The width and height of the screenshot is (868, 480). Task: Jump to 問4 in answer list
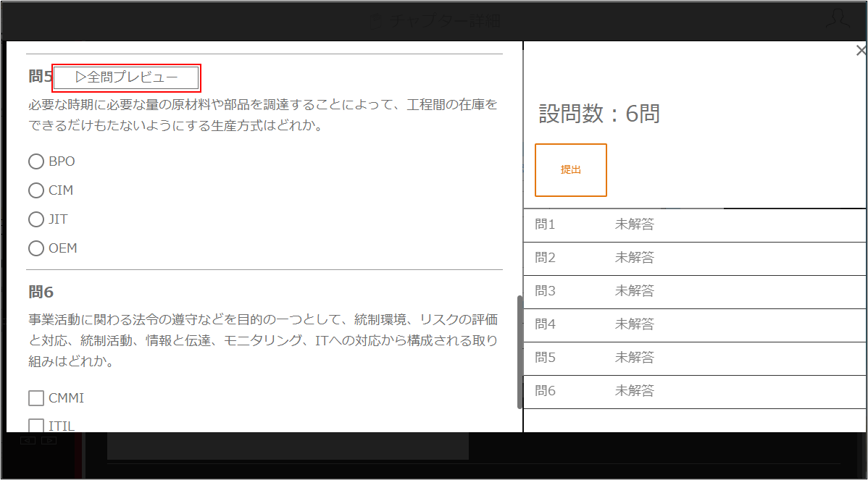696,324
